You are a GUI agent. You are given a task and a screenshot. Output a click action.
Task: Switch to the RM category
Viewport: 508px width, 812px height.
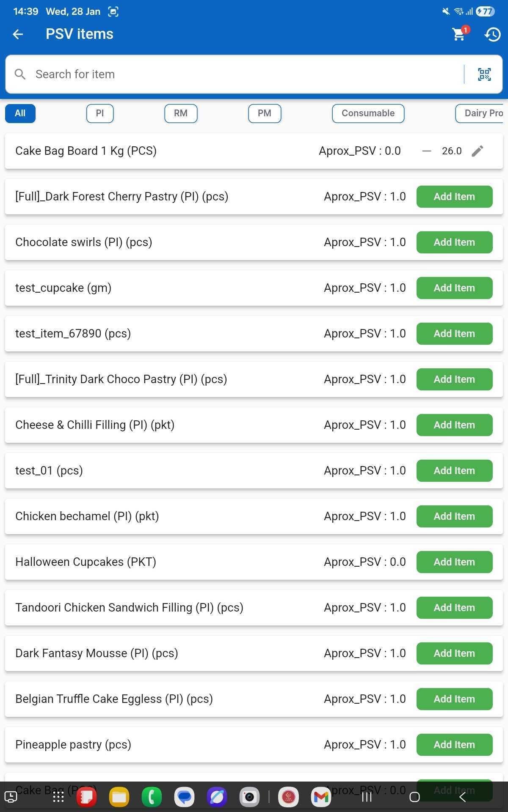click(180, 113)
